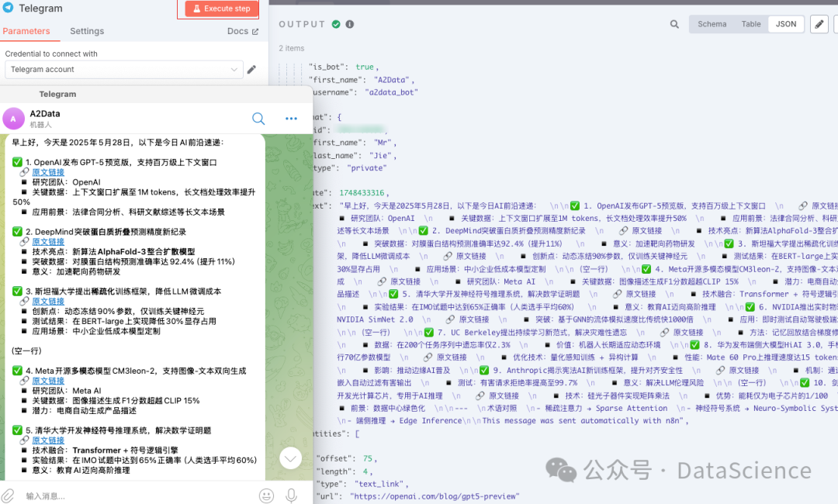Open the emoji picker smiley icon
The height and width of the screenshot is (504, 838).
(266, 496)
